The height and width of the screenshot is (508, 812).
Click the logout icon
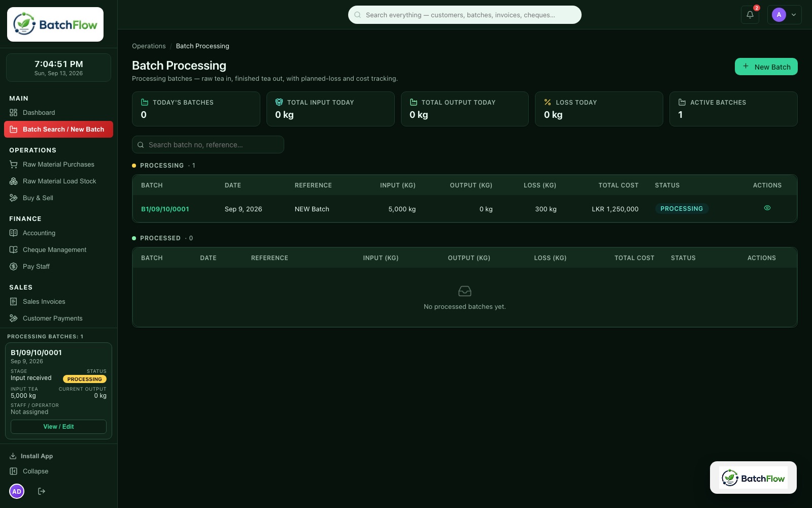[42, 491]
